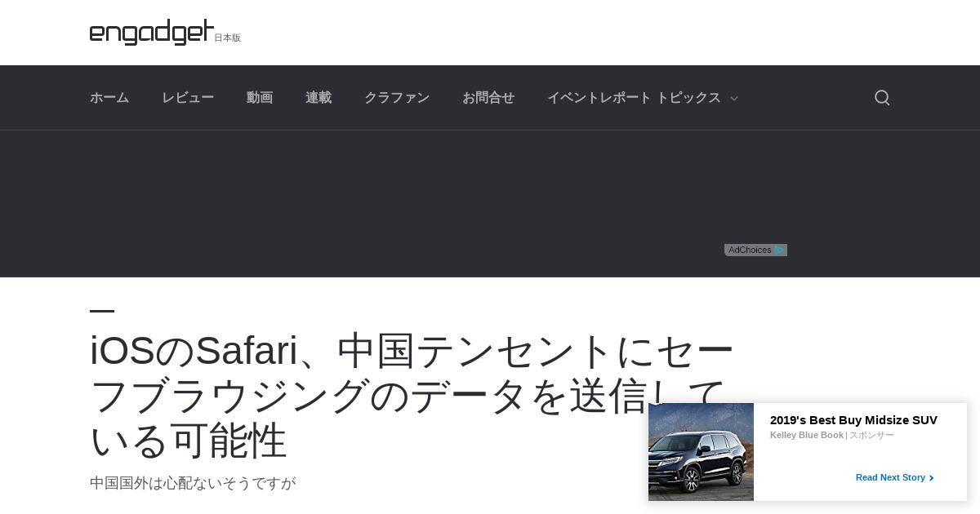
Task: Go to ホーム in navigation
Action: tap(109, 98)
